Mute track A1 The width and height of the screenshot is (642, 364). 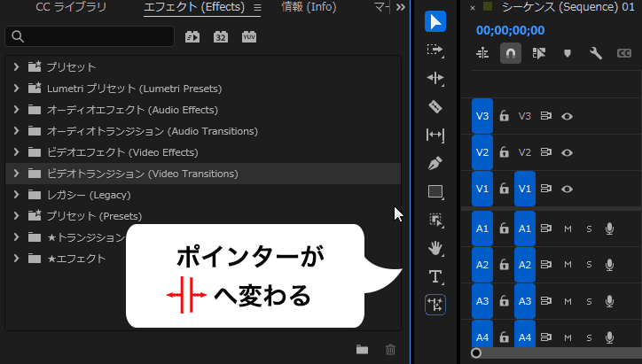point(568,229)
